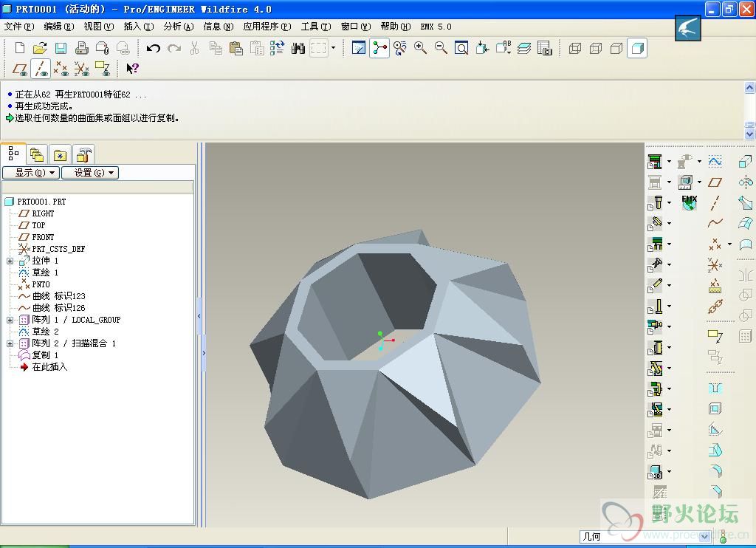
Task: Toggle datum points display
Action: point(61,69)
